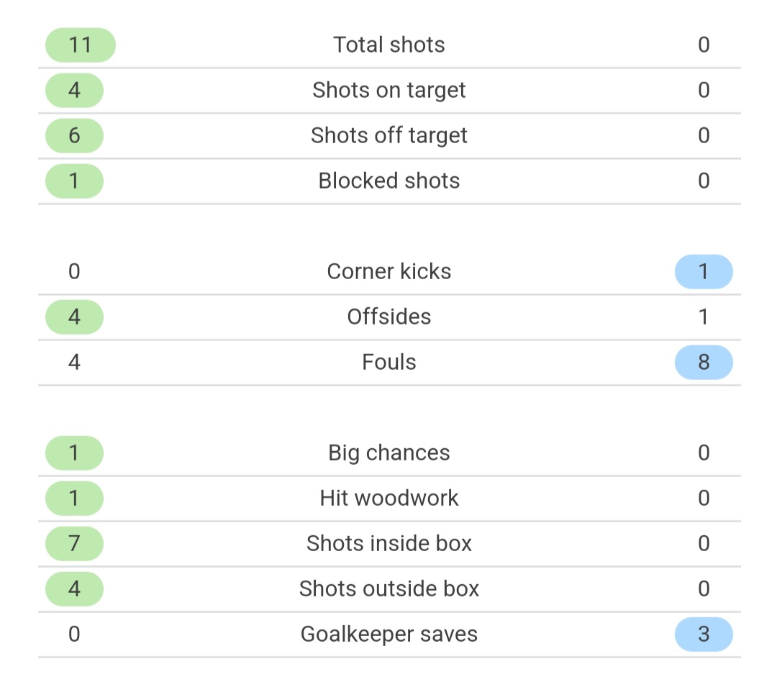Click the Total shots label
This screenshot has height=700, width=777.
tap(389, 45)
